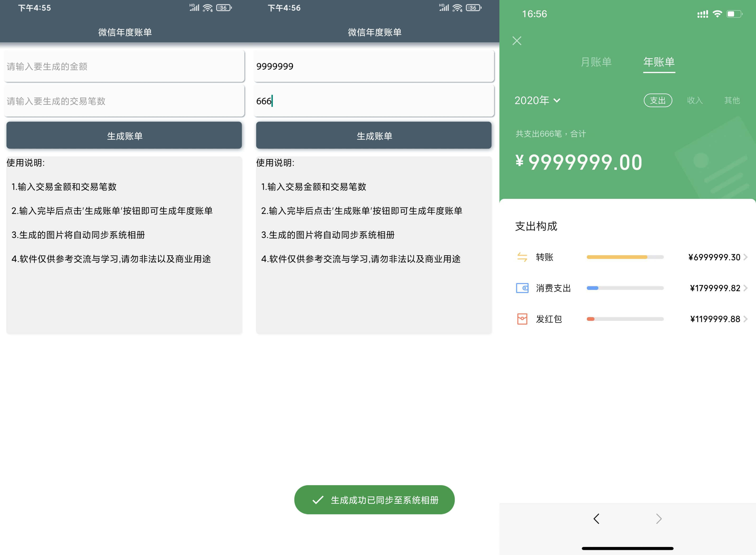Click the red envelope icon beside 发红包
The width and height of the screenshot is (756, 555).
point(522,319)
